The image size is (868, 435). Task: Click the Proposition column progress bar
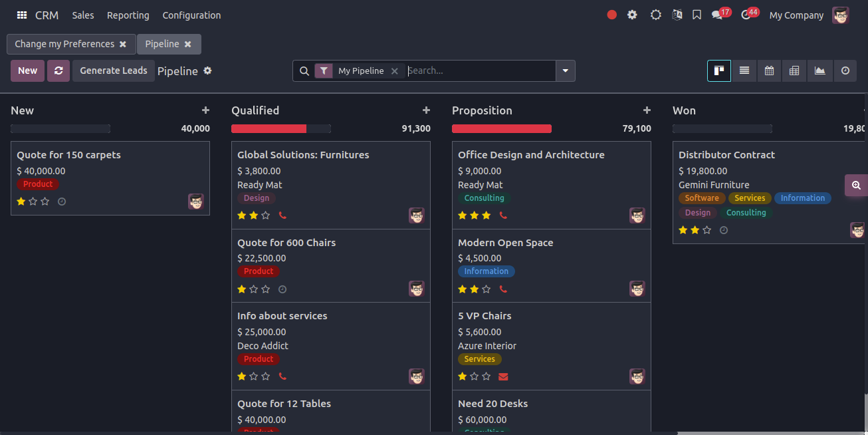[x=502, y=128]
